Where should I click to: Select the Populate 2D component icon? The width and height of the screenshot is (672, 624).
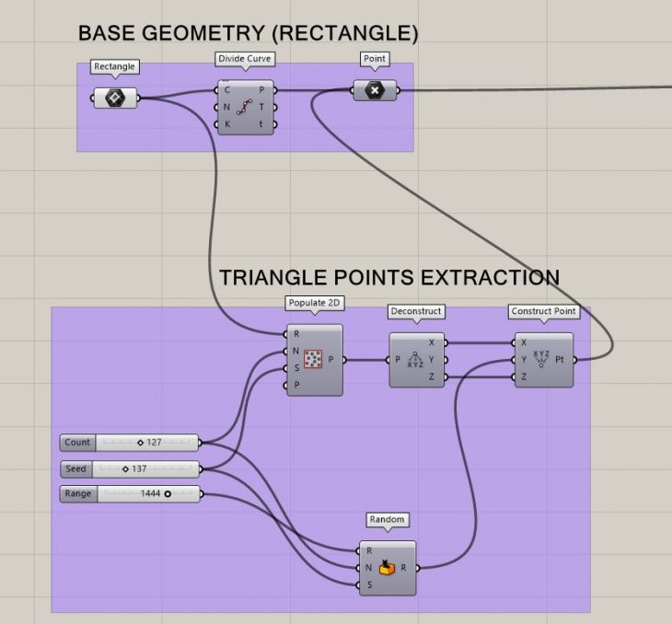[x=313, y=360]
